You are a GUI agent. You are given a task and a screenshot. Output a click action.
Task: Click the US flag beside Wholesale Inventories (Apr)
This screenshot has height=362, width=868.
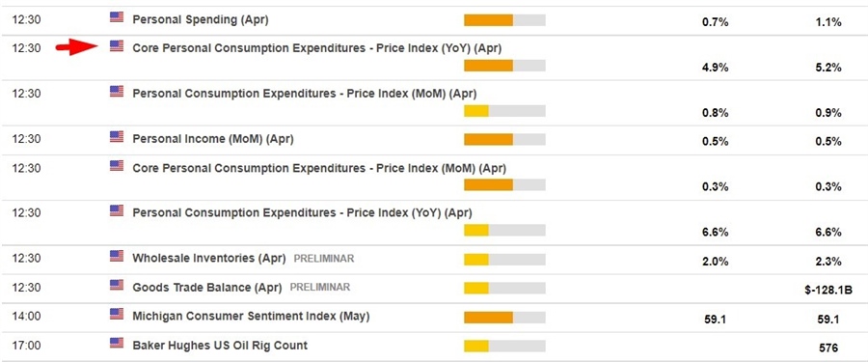tap(117, 256)
